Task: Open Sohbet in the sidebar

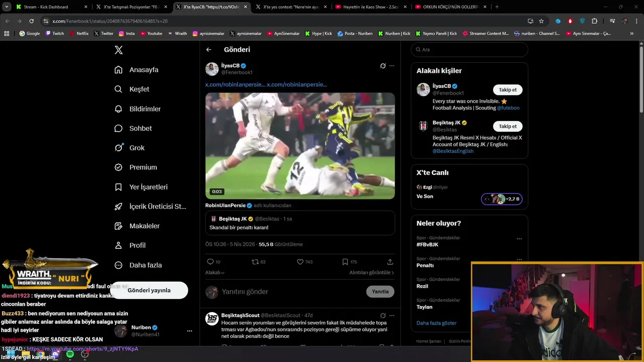Action: [133, 128]
